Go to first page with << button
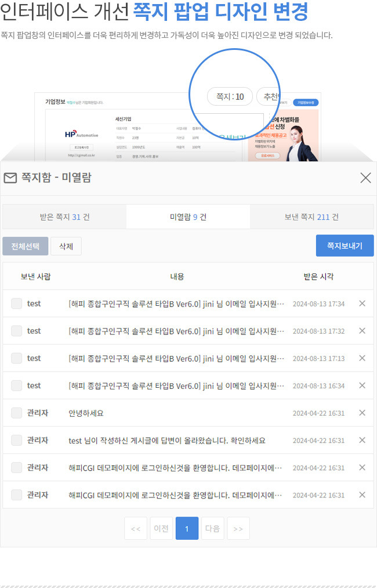Viewport: 377px width, 588px height. tap(136, 528)
